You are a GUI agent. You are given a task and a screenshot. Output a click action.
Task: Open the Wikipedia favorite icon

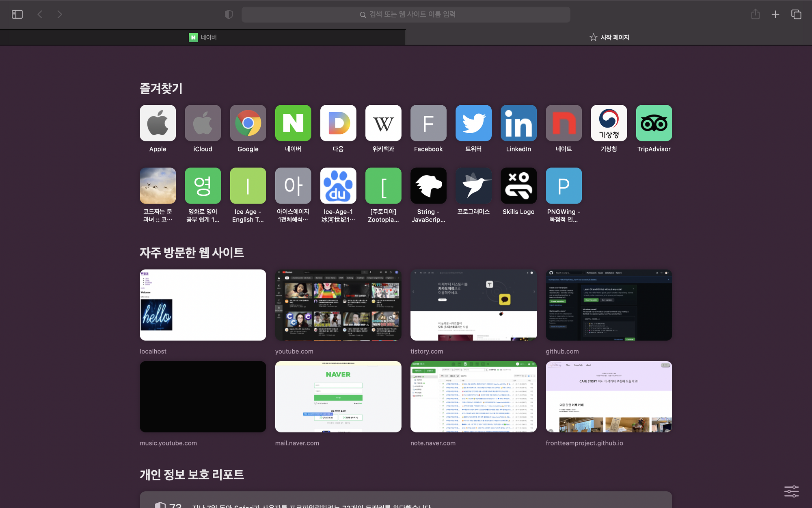point(383,123)
